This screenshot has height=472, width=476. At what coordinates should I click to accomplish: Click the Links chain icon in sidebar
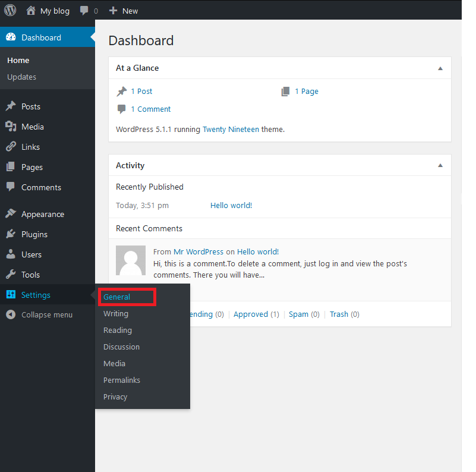tap(11, 147)
